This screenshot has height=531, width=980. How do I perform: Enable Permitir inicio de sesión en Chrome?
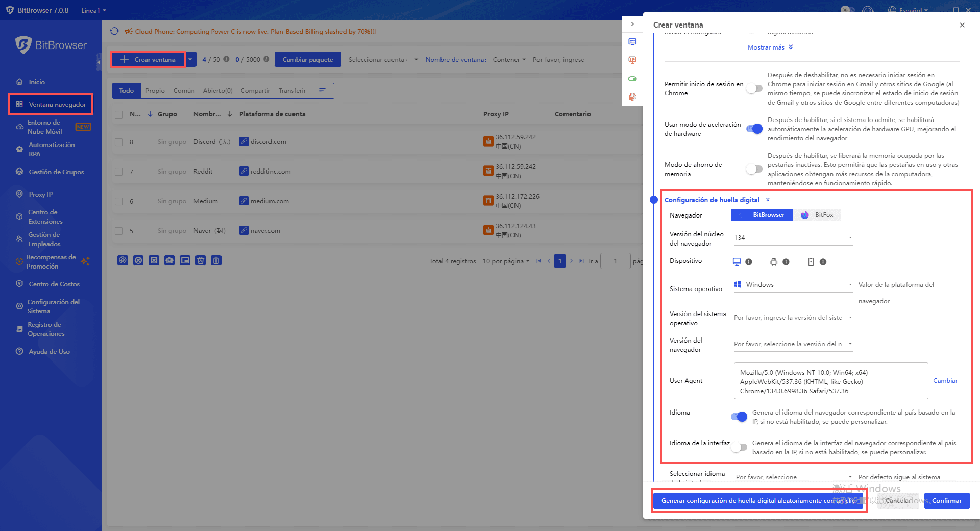754,88
